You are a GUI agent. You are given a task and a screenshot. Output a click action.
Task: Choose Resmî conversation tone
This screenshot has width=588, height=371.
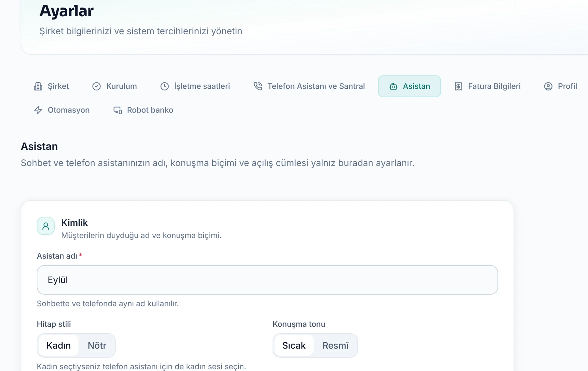(x=335, y=345)
